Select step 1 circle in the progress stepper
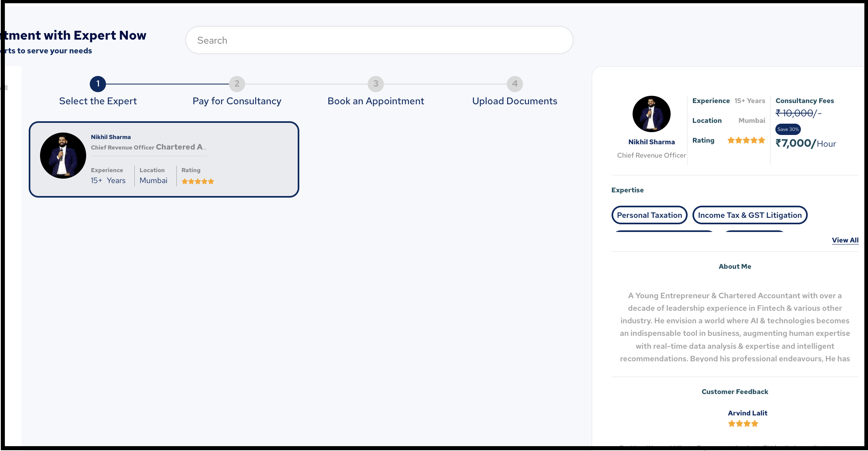This screenshot has height=451, width=868. [x=98, y=84]
